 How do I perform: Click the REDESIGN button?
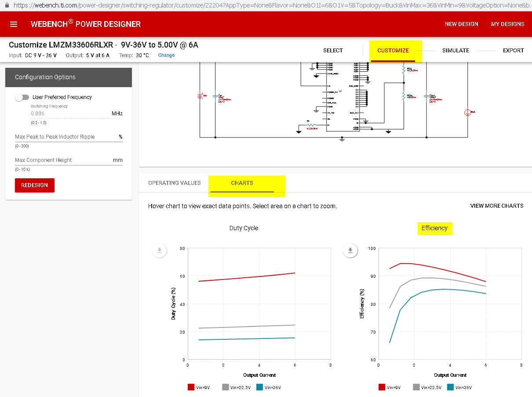(x=35, y=185)
